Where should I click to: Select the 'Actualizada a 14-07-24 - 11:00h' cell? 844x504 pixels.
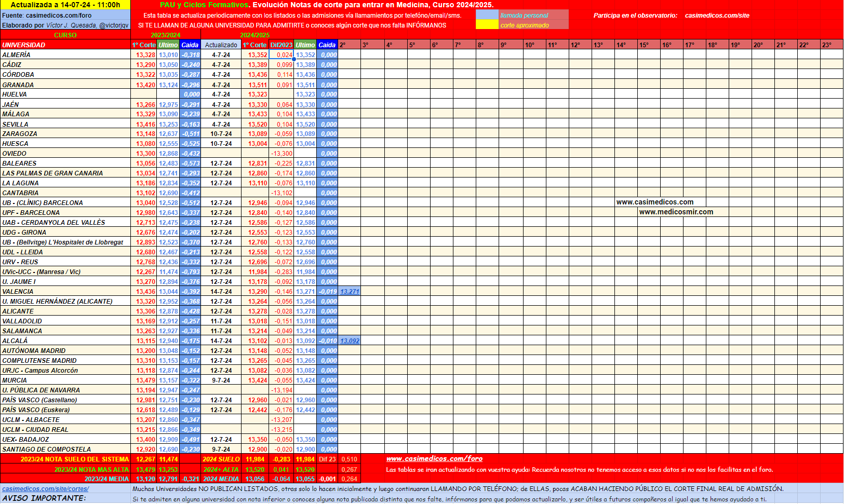65,5
